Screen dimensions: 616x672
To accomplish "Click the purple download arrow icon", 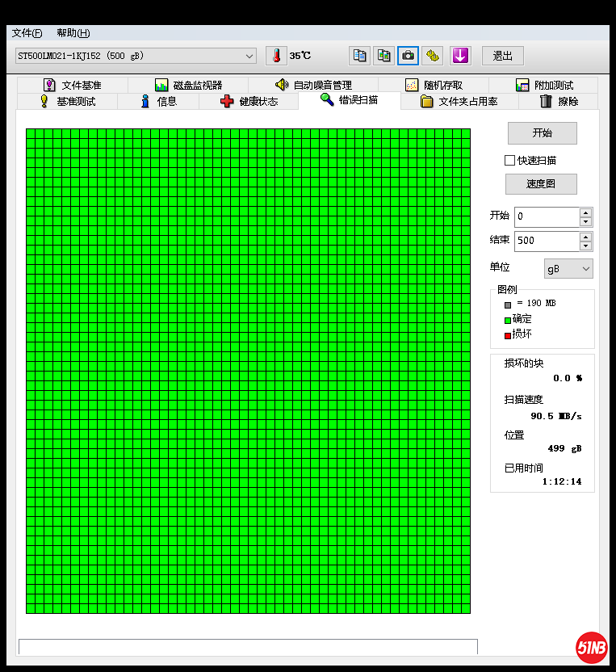I will pyautogui.click(x=460, y=56).
